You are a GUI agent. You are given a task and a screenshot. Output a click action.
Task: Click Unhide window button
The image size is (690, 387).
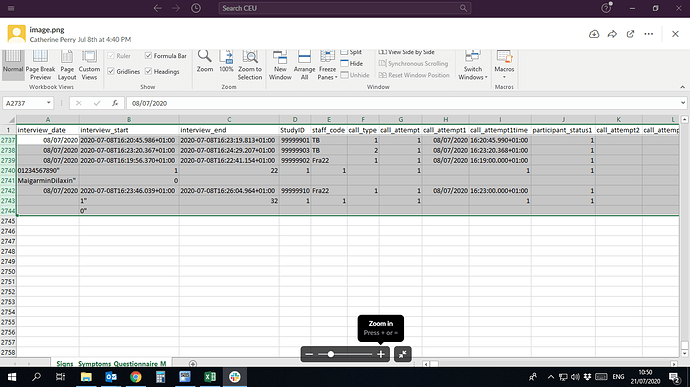(x=355, y=75)
